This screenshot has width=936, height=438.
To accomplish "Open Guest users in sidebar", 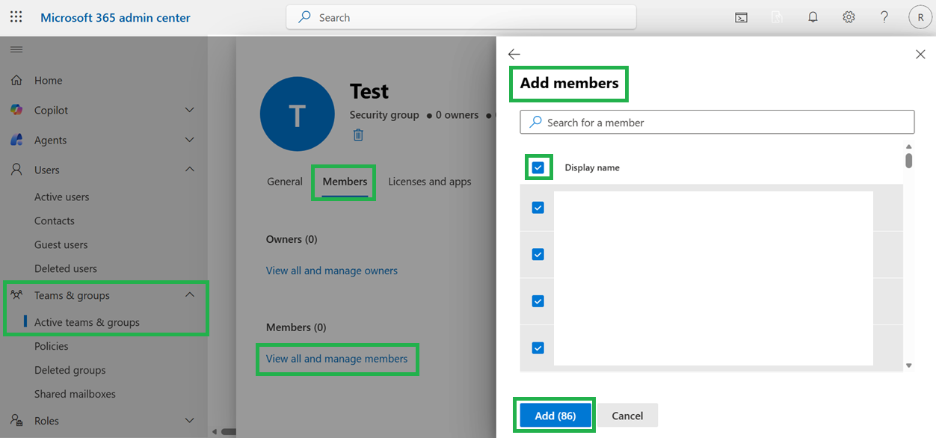I will coord(61,245).
